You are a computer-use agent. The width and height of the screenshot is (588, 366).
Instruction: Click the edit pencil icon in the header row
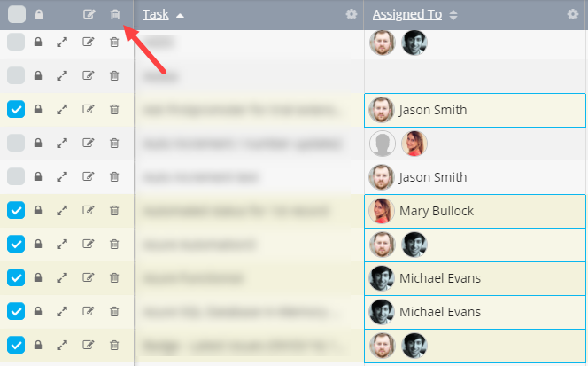point(89,14)
